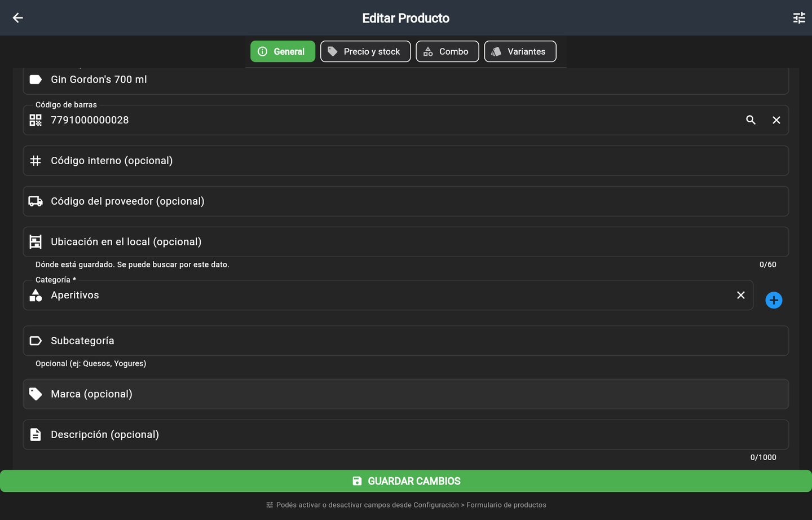Open the Subcategoría selector
The width and height of the screenshot is (812, 520).
click(x=405, y=341)
